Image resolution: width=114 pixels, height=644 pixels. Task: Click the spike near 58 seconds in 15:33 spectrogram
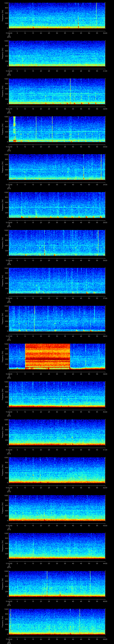101,167
